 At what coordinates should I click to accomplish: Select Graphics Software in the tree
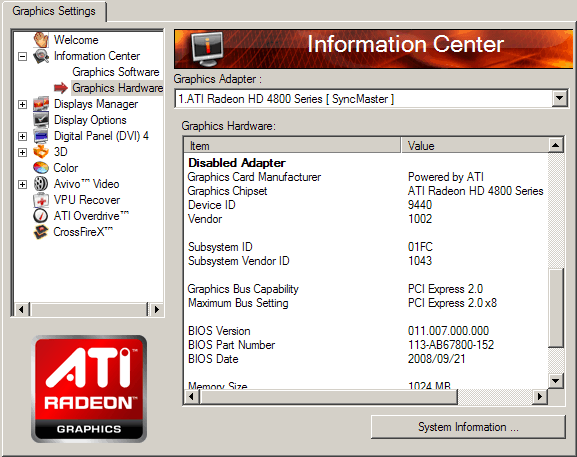[116, 72]
